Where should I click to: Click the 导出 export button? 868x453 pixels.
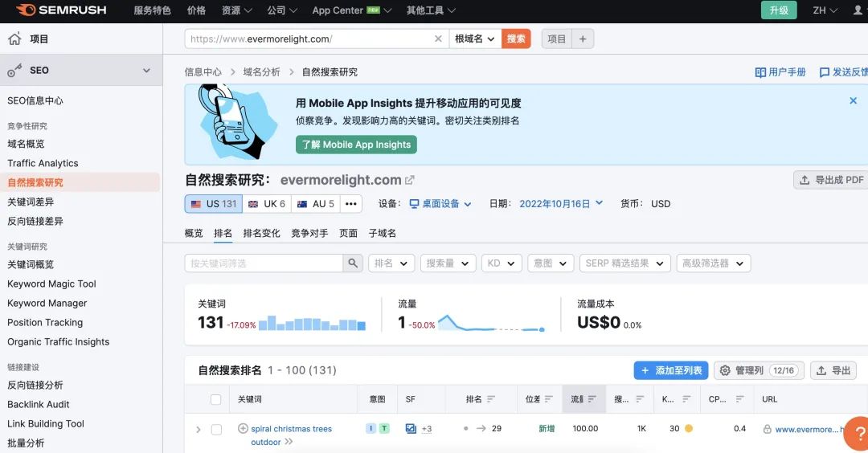click(x=833, y=370)
